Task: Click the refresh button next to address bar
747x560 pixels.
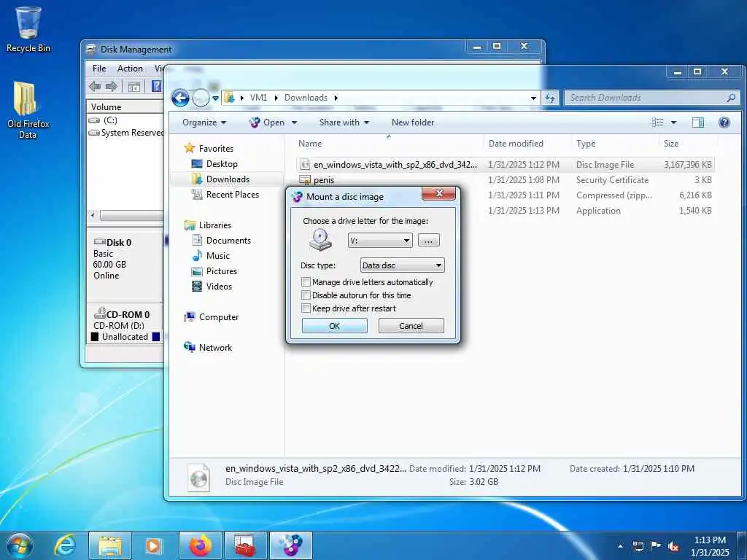Action: tap(550, 98)
